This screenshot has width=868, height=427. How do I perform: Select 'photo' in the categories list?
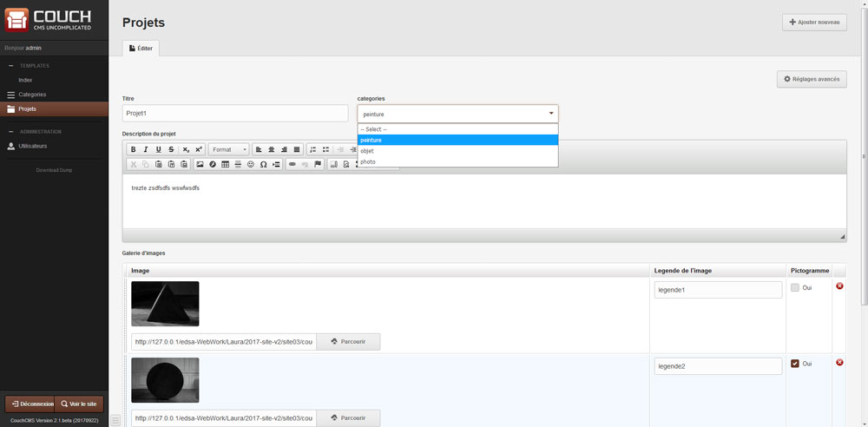tap(457, 161)
